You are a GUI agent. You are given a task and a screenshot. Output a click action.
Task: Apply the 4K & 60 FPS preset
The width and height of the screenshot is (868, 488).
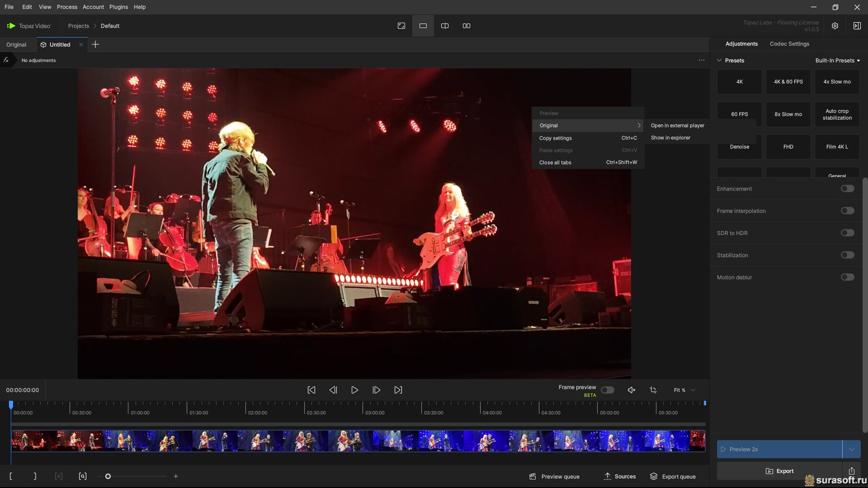tap(788, 82)
